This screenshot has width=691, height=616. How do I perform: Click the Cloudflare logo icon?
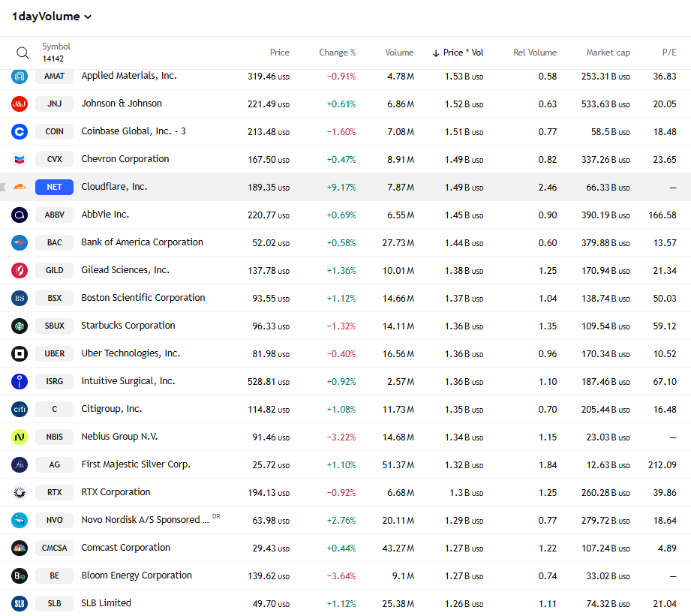pos(20,188)
